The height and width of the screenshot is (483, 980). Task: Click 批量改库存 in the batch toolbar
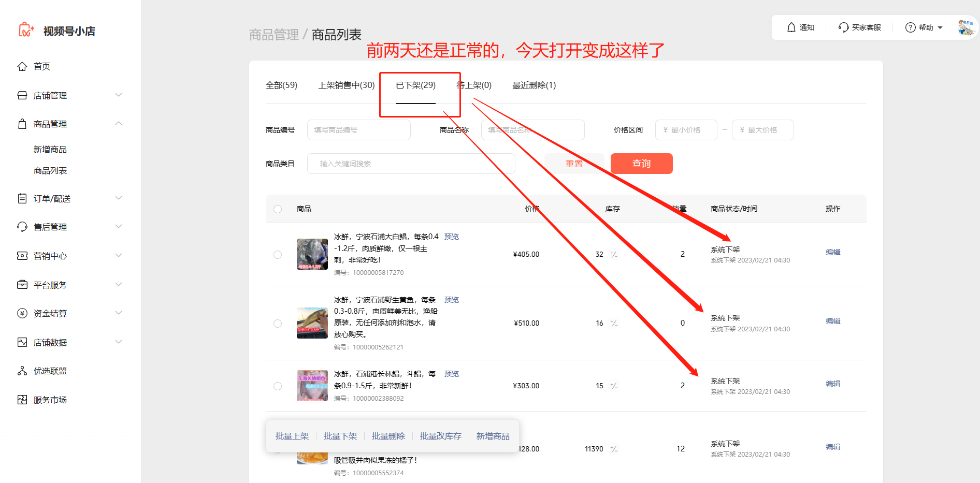[x=441, y=436]
